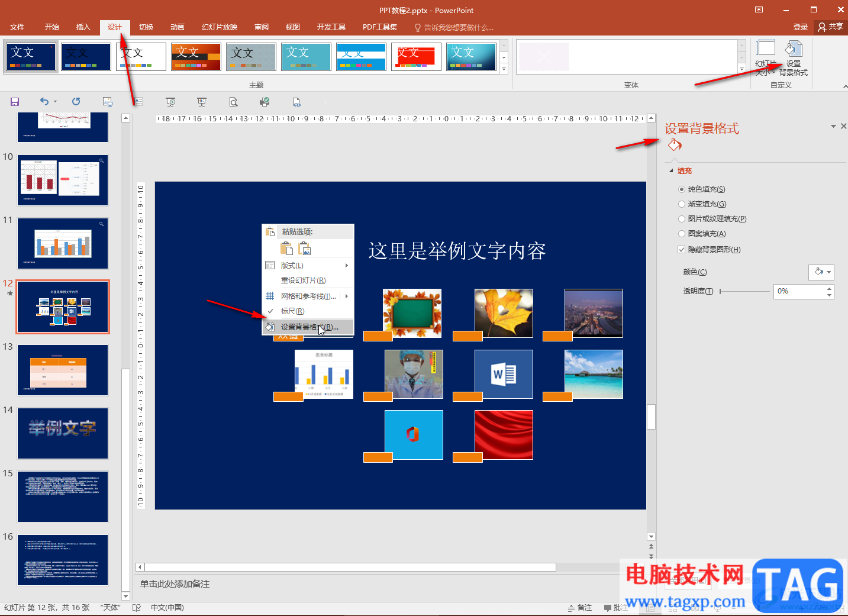Click notes area 单击此处添加备注
The height and width of the screenshot is (616, 848).
click(175, 584)
